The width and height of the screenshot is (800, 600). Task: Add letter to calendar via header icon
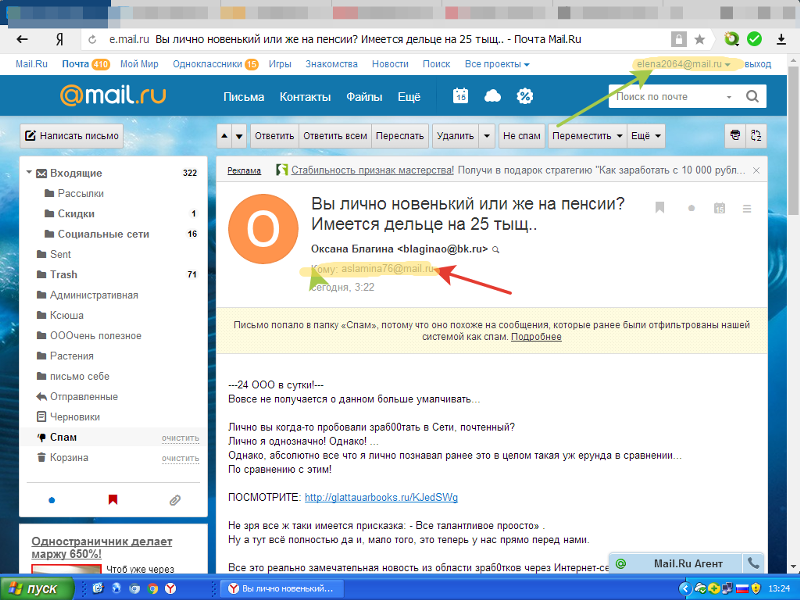coord(719,208)
